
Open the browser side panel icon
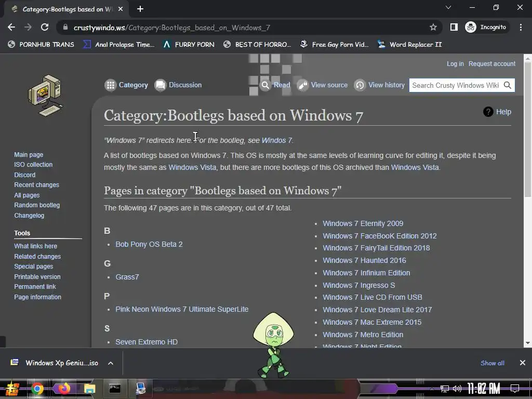(454, 27)
